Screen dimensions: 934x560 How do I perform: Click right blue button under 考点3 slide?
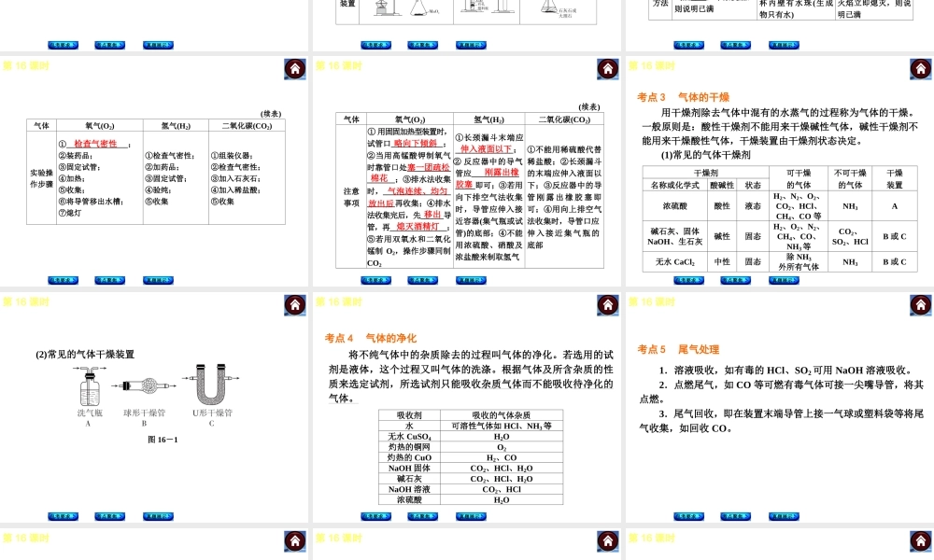784,280
